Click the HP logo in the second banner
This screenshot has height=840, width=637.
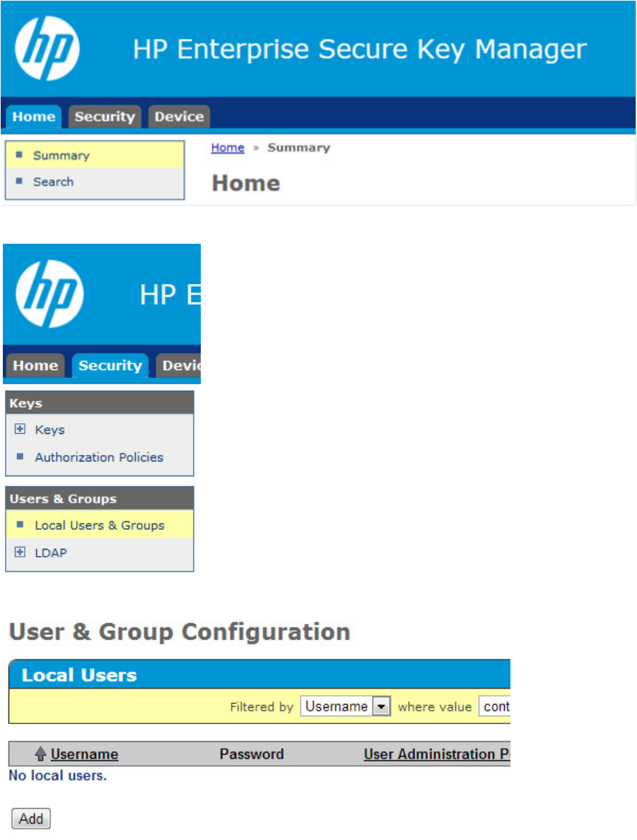point(49,294)
